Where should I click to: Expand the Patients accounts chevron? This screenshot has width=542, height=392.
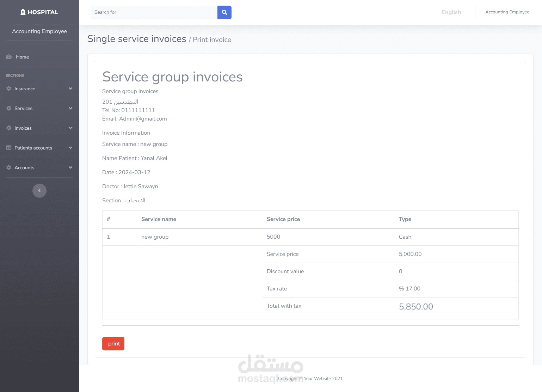point(70,148)
